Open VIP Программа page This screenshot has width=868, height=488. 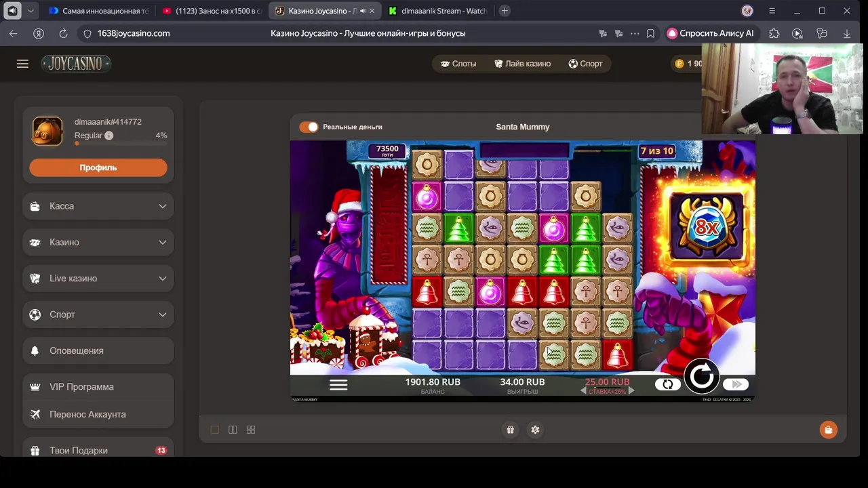98,387
